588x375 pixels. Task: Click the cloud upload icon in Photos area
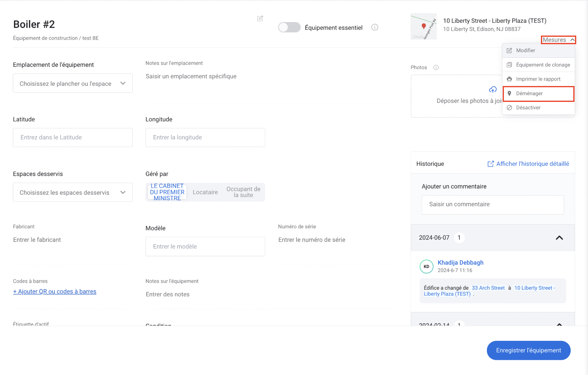coord(492,90)
